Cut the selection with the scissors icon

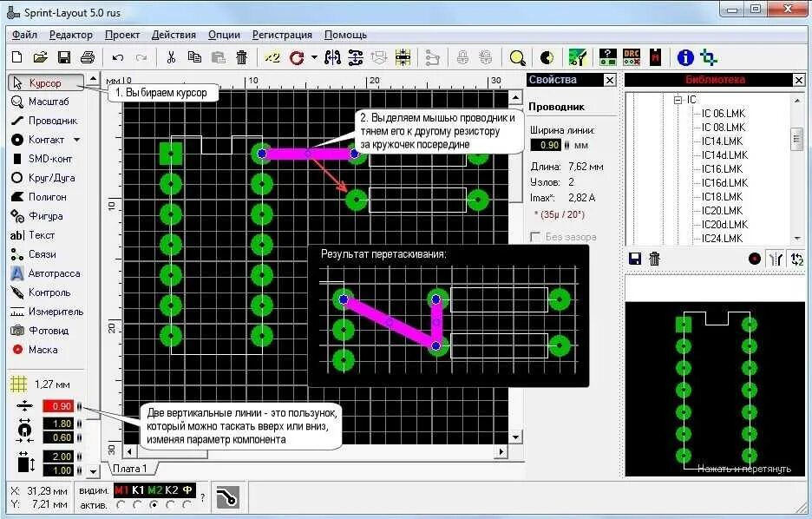tap(171, 57)
